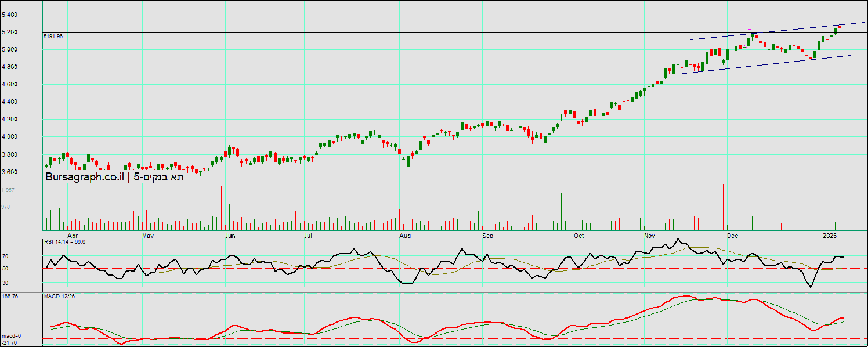Click the MACD 12/26 panel label
This screenshot has width=868, height=347.
tap(59, 297)
